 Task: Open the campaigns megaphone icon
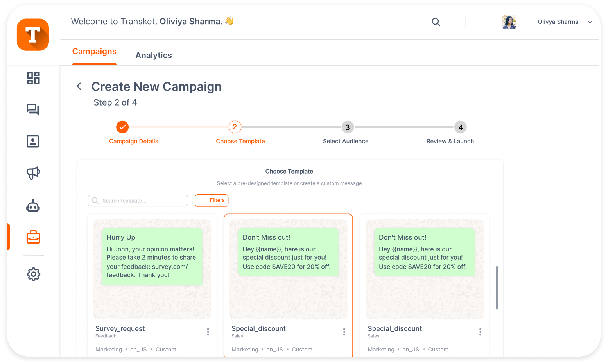pyautogui.click(x=33, y=173)
